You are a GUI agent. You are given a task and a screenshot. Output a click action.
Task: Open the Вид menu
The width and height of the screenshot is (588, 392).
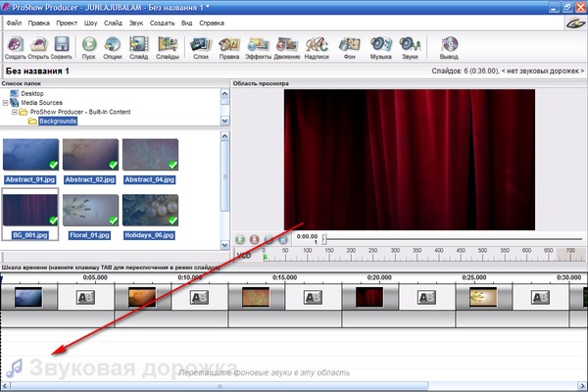pyautogui.click(x=187, y=23)
